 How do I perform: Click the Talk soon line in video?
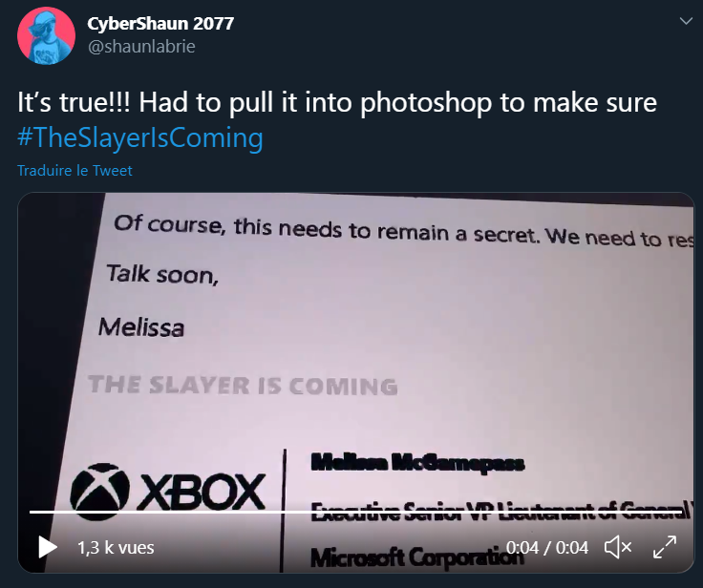click(162, 274)
